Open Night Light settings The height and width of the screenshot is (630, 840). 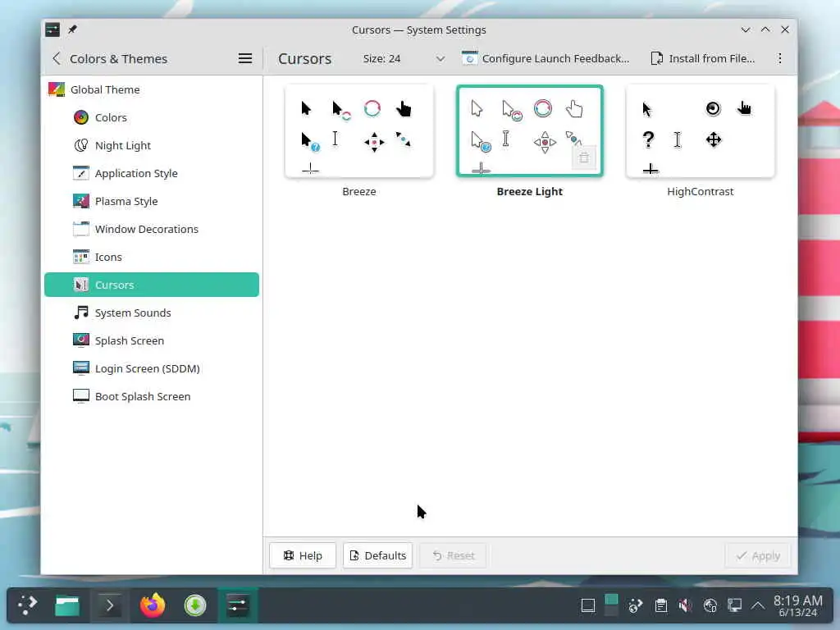tap(152, 145)
